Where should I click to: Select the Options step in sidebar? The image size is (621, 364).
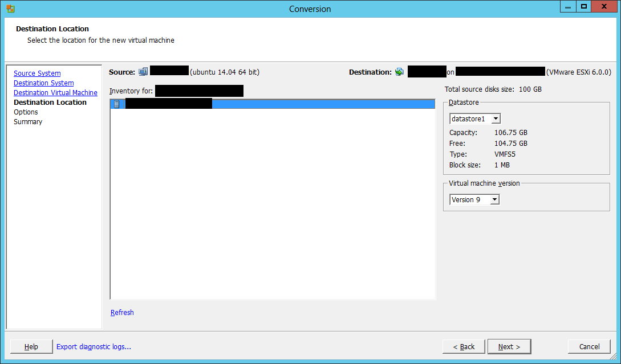tap(26, 112)
